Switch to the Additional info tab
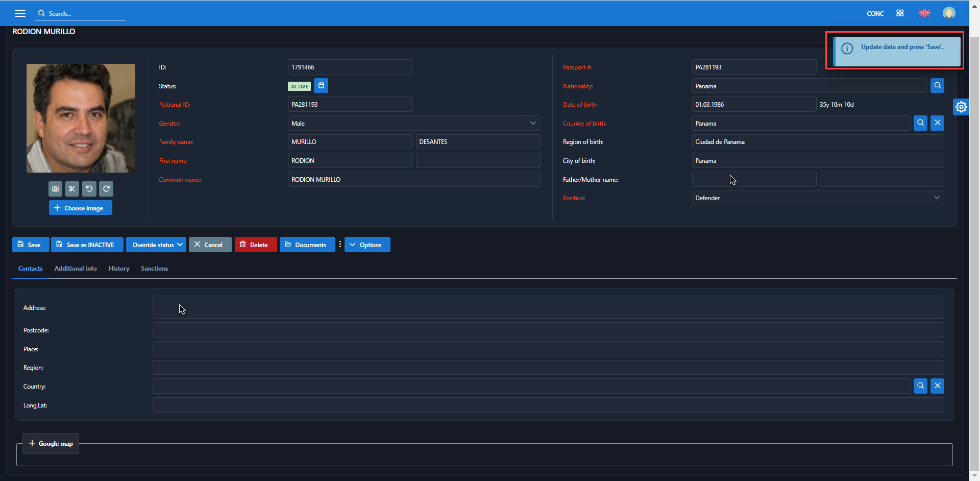This screenshot has height=481, width=980. pos(76,269)
